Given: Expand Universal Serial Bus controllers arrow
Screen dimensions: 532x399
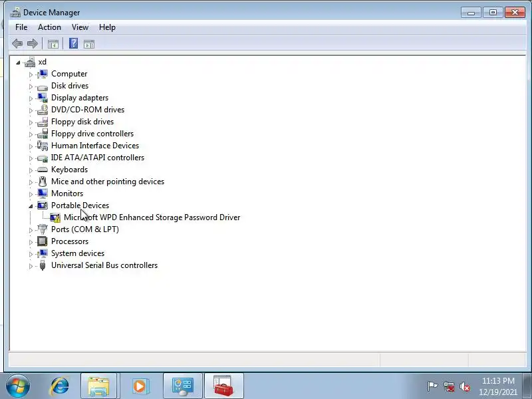Looking at the screenshot, I should [31, 266].
